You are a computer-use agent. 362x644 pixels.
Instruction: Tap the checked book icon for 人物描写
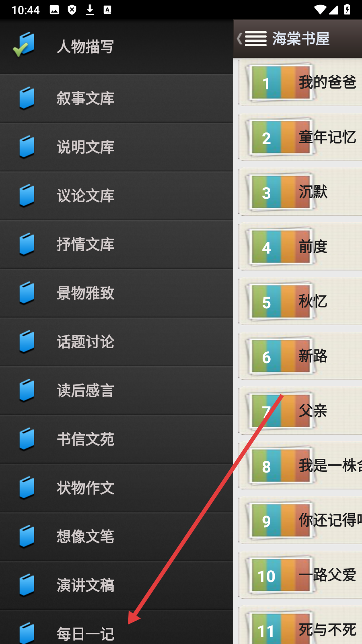pyautogui.click(x=24, y=45)
